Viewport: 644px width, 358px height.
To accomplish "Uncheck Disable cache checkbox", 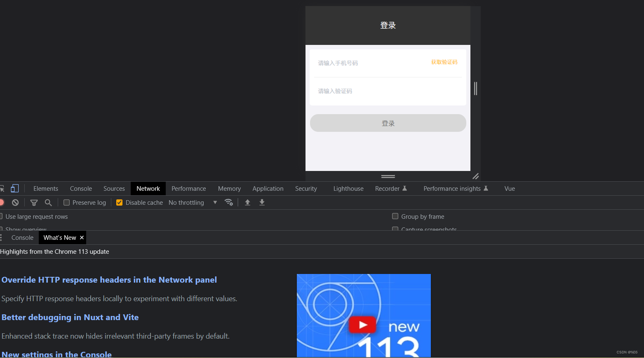I will click(119, 202).
